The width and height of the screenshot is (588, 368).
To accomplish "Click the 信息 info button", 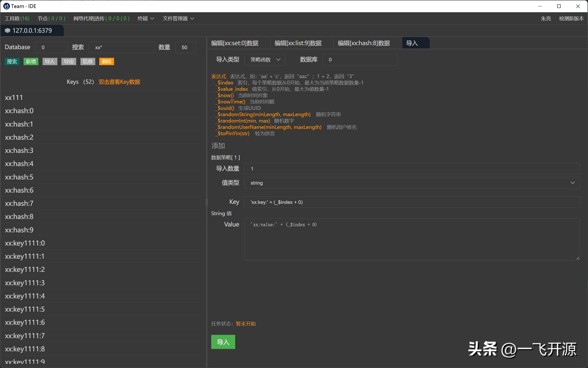I will (x=87, y=61).
